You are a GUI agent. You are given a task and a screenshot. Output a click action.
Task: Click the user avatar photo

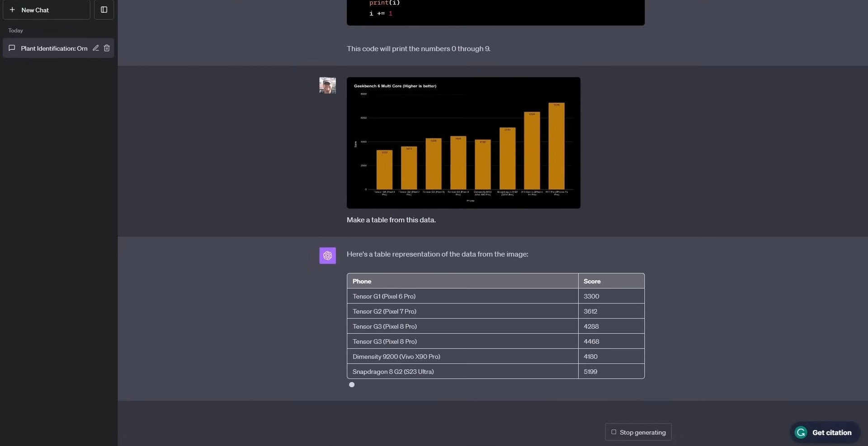(327, 85)
